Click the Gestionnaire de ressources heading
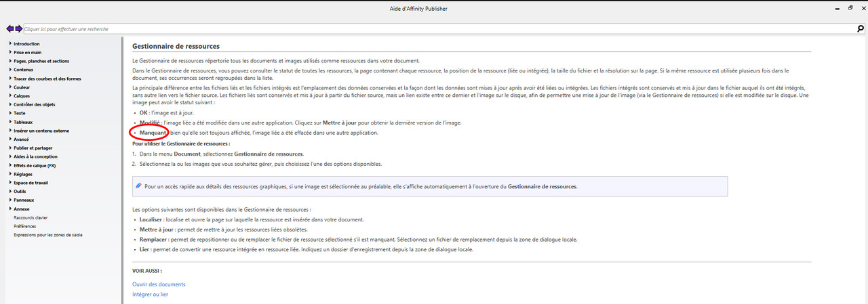 pyautogui.click(x=176, y=47)
